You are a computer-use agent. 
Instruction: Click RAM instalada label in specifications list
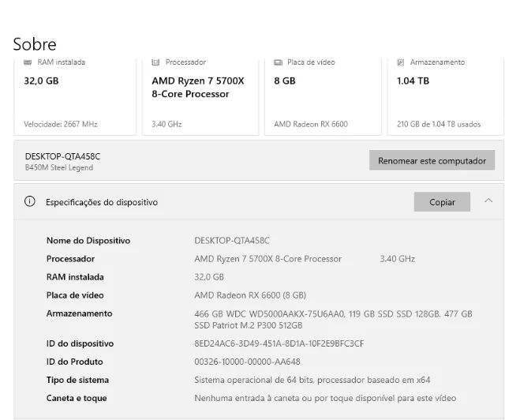point(75,277)
